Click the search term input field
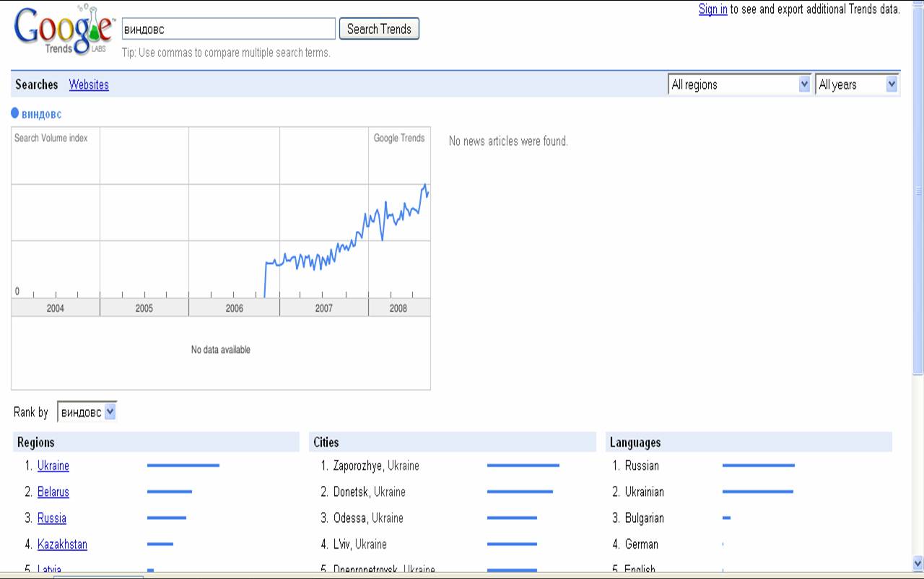Screen dimensions: 924x579 (228, 29)
